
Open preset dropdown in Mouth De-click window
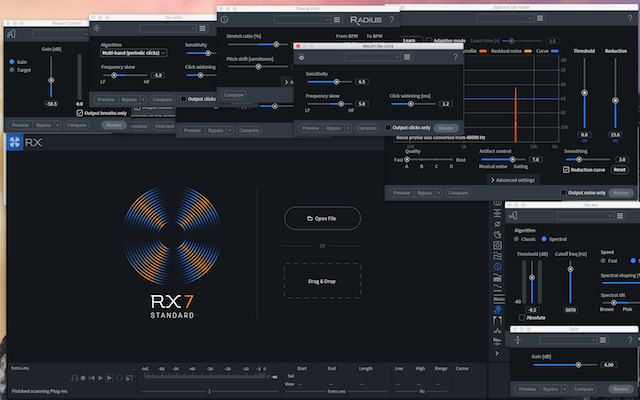click(372, 57)
